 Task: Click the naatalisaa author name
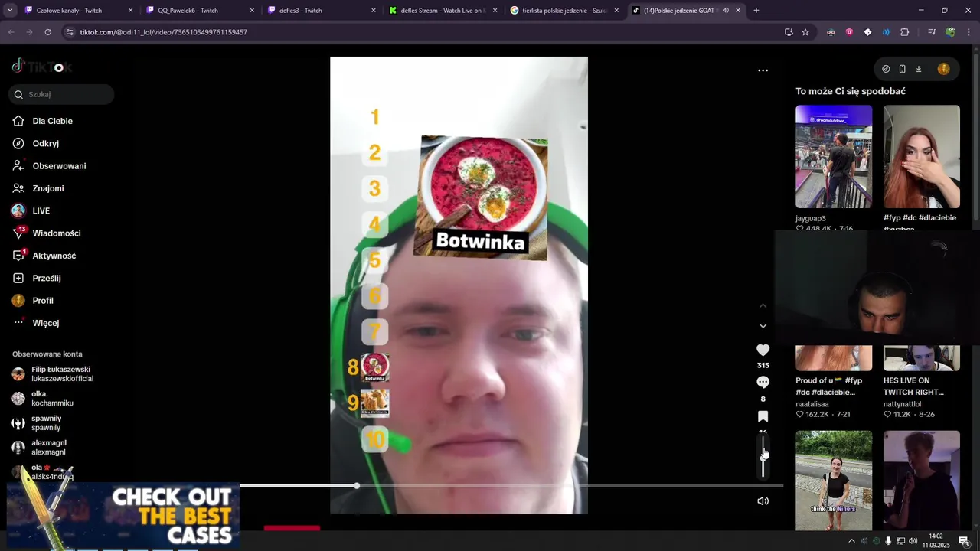812,404
